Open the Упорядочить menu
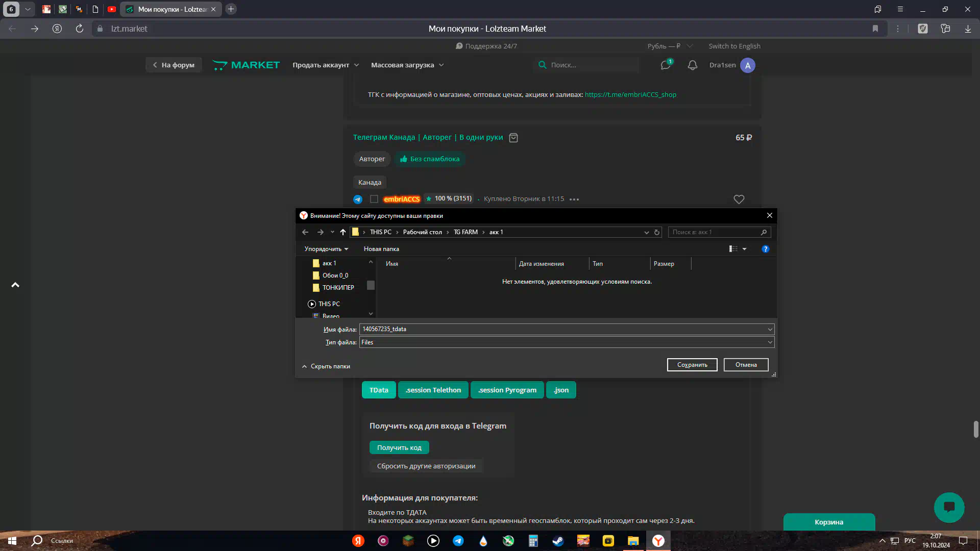 (326, 249)
